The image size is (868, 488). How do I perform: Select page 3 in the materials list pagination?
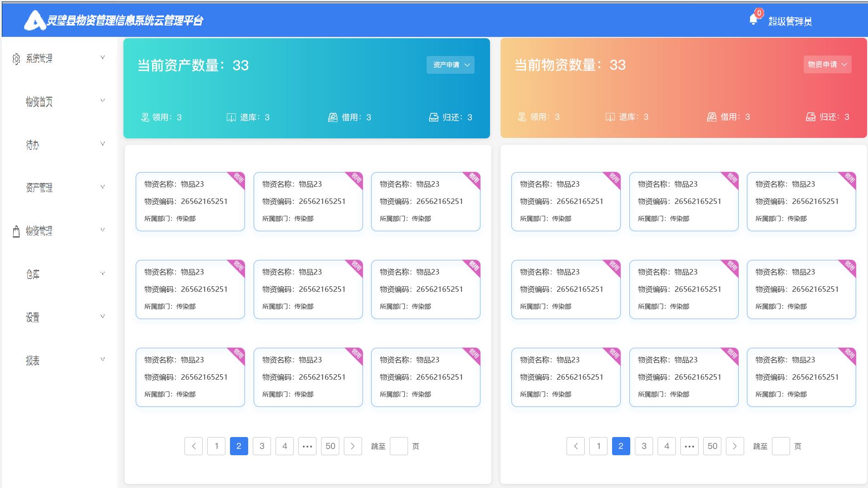(x=644, y=446)
